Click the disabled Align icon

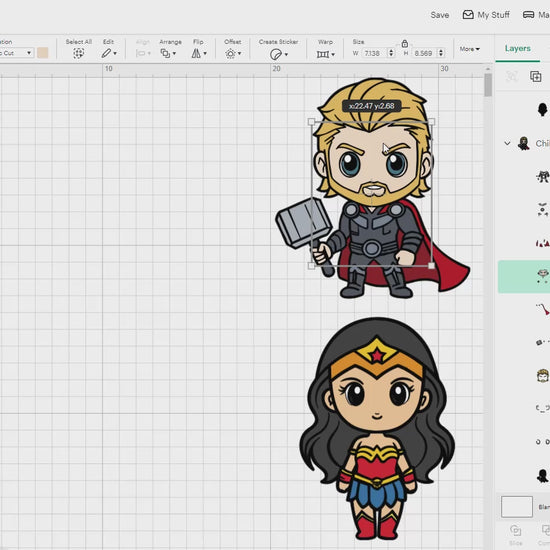pos(140,53)
